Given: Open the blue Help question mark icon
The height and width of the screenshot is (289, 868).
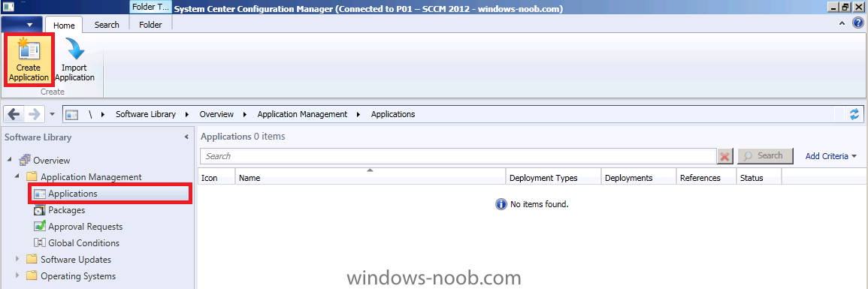Looking at the screenshot, I should pyautogui.click(x=857, y=23).
